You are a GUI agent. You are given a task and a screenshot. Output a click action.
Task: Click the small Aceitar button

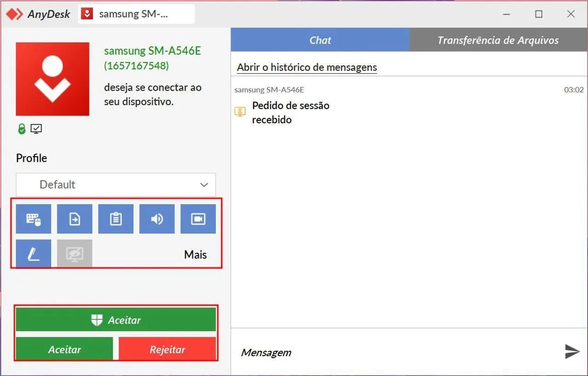point(64,349)
